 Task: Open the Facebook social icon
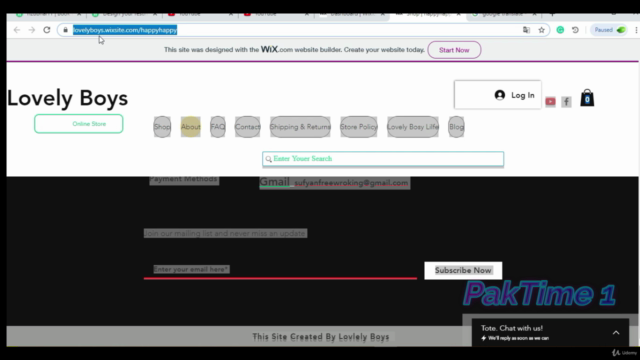(x=566, y=102)
